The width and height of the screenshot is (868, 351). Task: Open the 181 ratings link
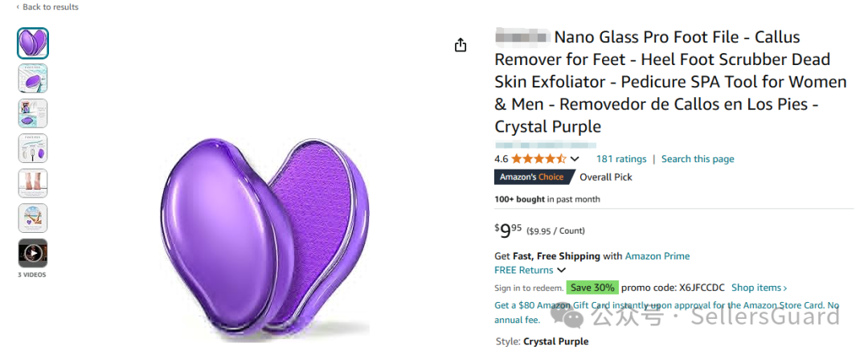621,159
